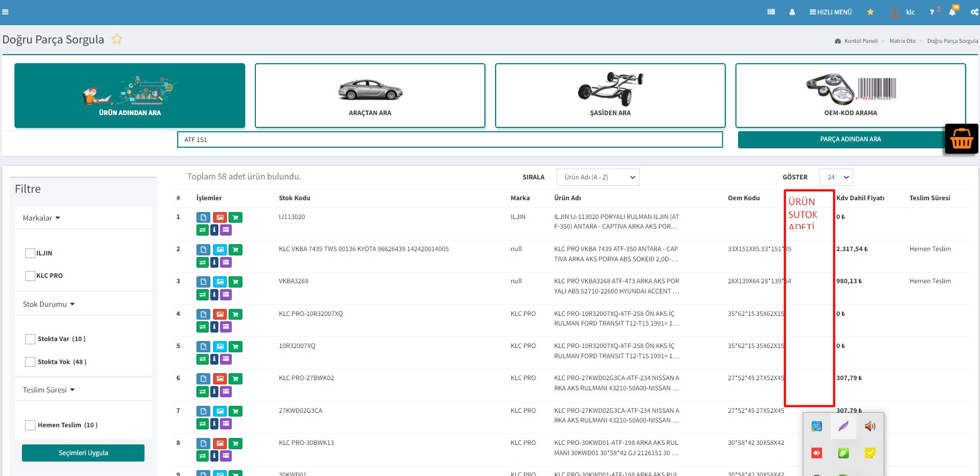Open the notifications bell in top bar
This screenshot has width=980, height=476.
click(952, 12)
